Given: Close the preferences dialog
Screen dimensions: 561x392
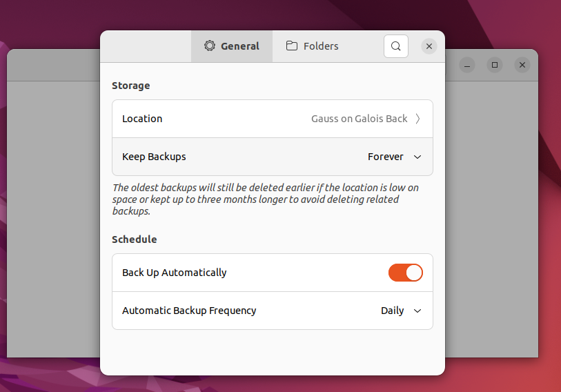Looking at the screenshot, I should coord(429,46).
